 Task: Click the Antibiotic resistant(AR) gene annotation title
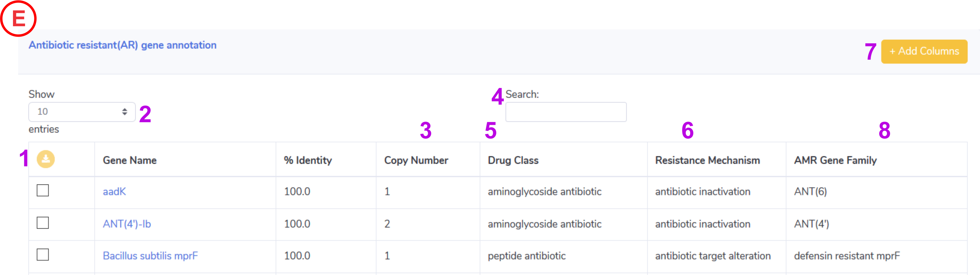[122, 45]
